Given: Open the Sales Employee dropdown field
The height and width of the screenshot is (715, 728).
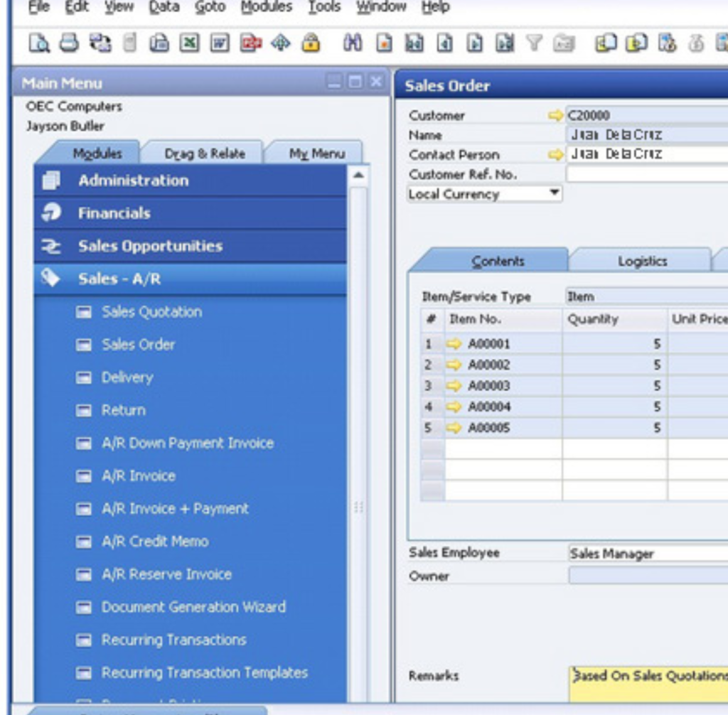Looking at the screenshot, I should [648, 554].
